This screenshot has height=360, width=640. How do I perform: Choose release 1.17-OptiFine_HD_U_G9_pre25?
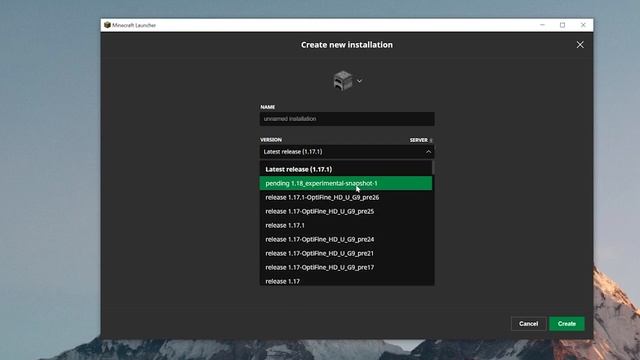click(x=345, y=211)
